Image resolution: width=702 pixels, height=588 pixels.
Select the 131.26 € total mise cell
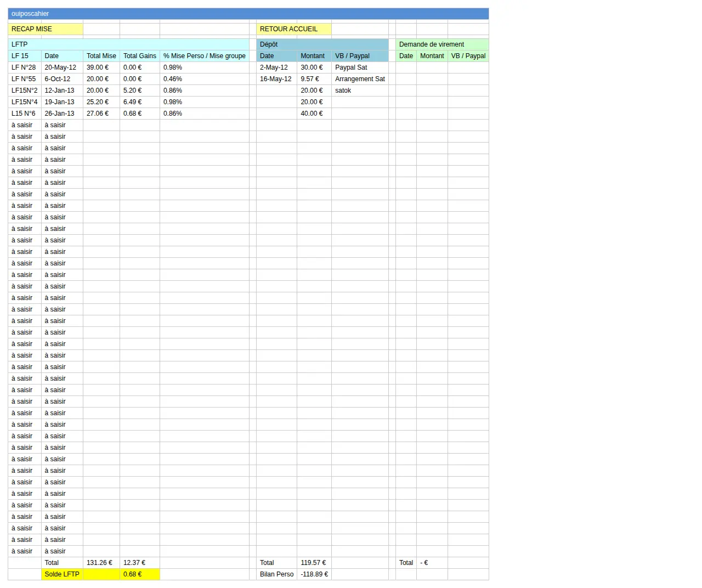coord(101,563)
